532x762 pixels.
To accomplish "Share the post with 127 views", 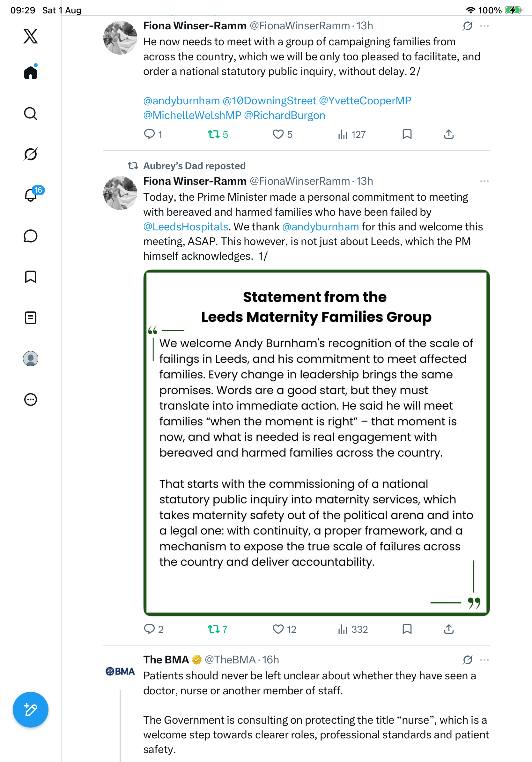I will [449, 134].
